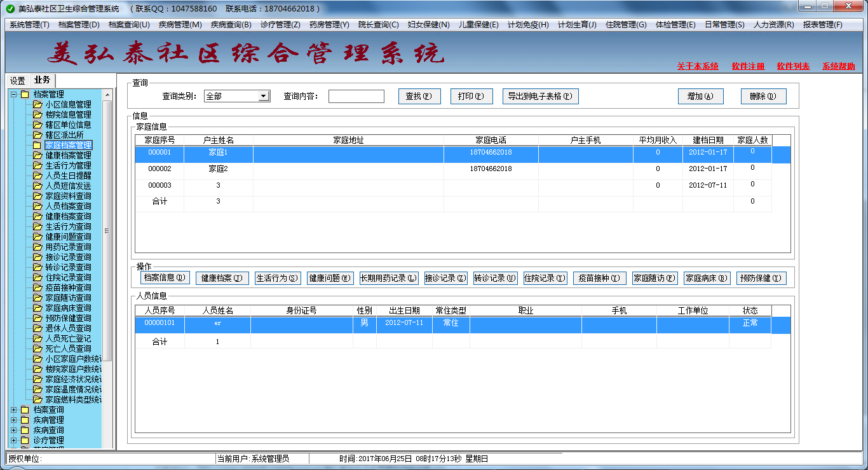Click folder icon beside 小区信息管理
The height and width of the screenshot is (470, 868).
point(37,104)
